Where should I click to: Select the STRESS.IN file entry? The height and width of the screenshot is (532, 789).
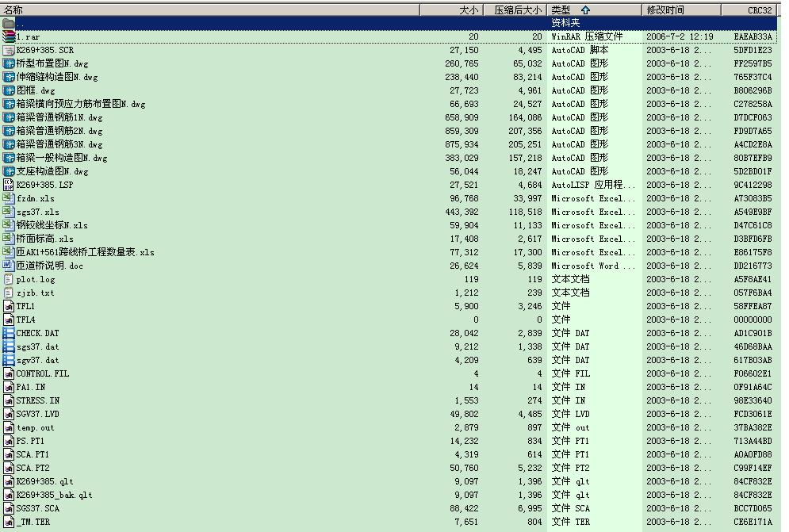37,400
